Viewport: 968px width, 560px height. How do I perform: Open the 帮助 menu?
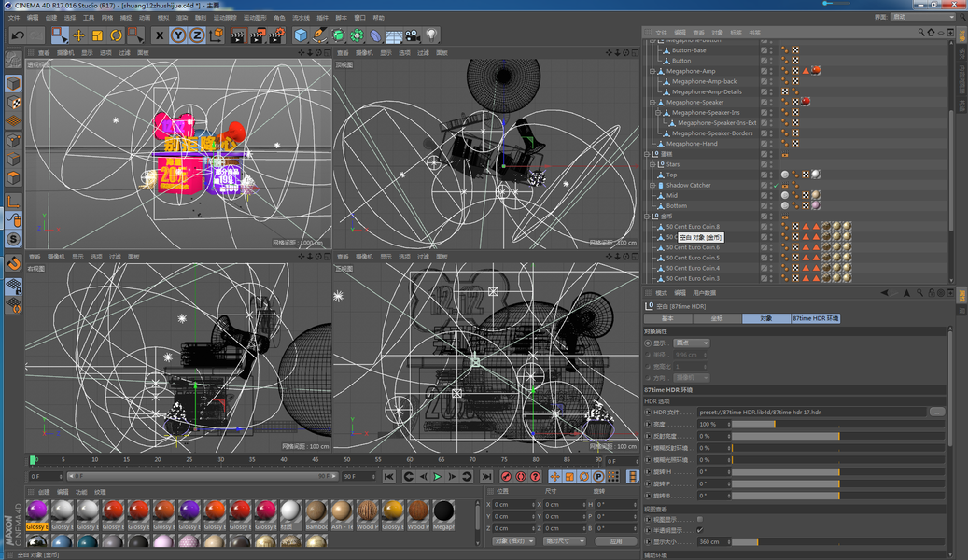(x=378, y=18)
